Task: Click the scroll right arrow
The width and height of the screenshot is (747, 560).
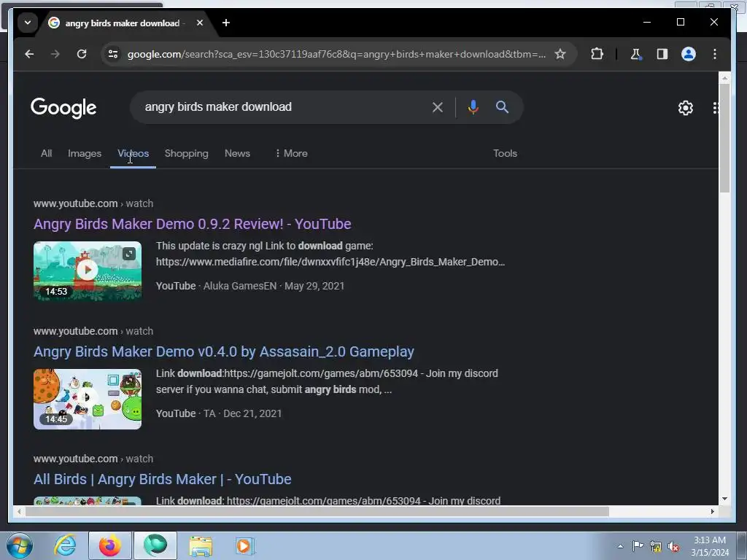Action: [x=712, y=511]
